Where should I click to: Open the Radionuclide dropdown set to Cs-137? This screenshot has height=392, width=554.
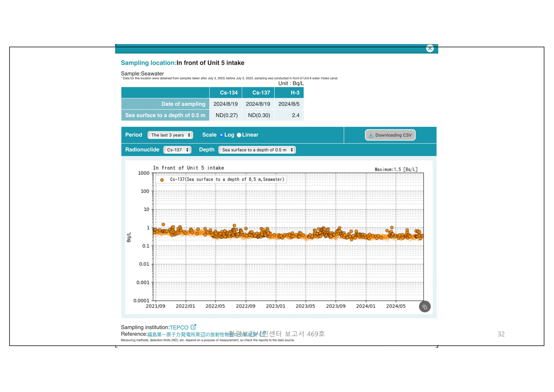click(177, 150)
